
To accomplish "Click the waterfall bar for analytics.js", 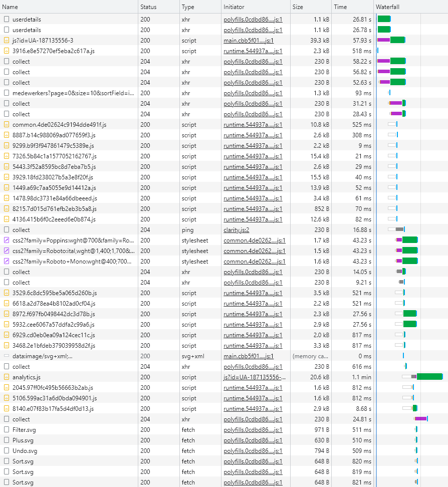I will pyautogui.click(x=422, y=377).
